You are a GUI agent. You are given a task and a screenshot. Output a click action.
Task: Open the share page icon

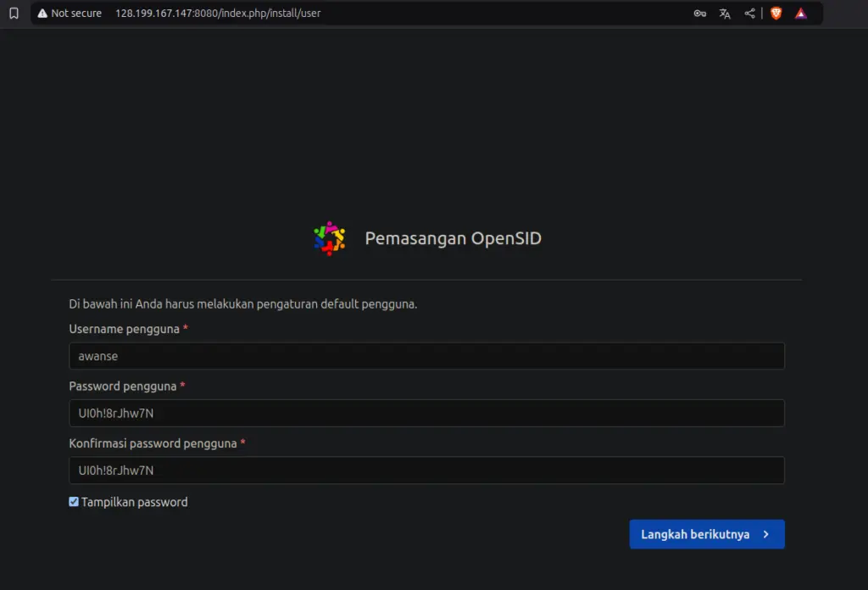[x=749, y=13]
